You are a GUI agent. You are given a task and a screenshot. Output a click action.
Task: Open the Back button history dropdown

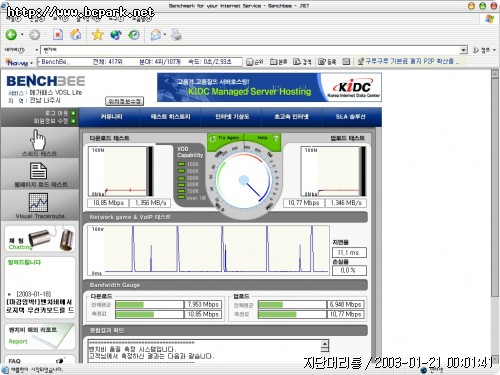[22, 34]
